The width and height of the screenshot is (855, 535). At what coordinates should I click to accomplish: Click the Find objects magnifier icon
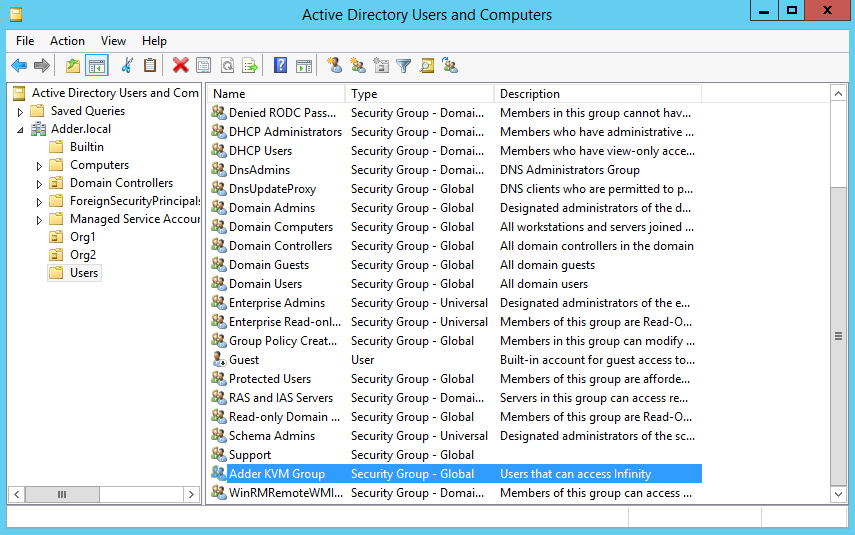427,66
